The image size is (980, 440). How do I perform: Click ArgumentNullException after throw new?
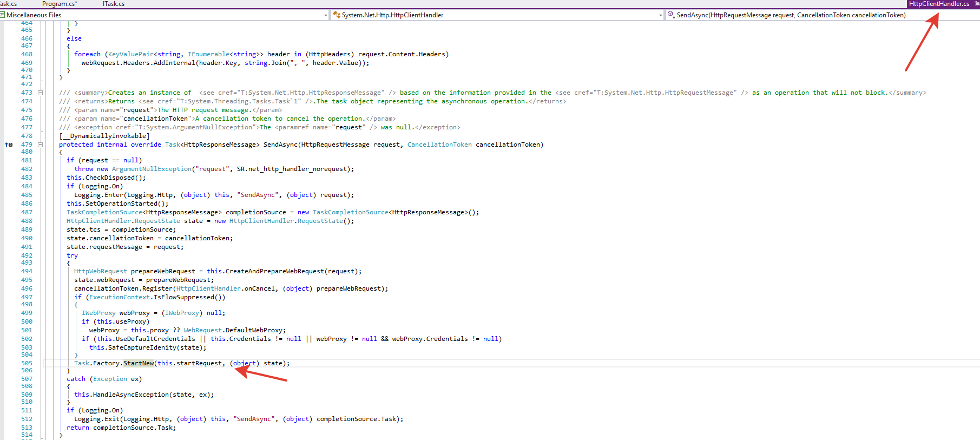tap(152, 169)
